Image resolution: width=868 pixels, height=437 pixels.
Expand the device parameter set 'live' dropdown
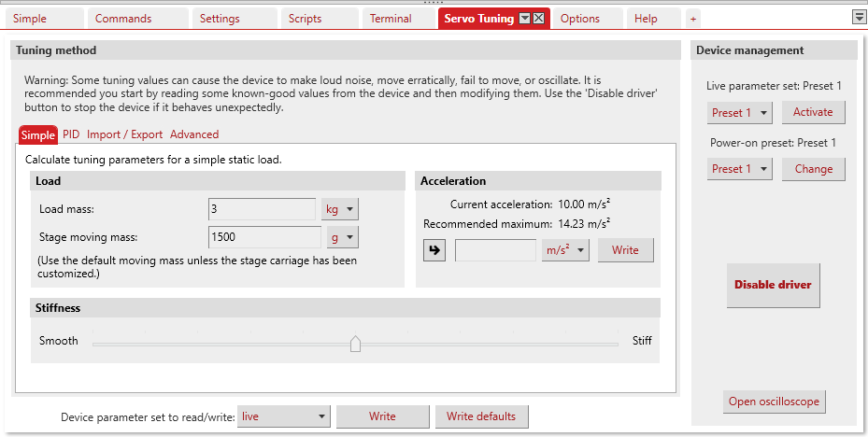[284, 416]
